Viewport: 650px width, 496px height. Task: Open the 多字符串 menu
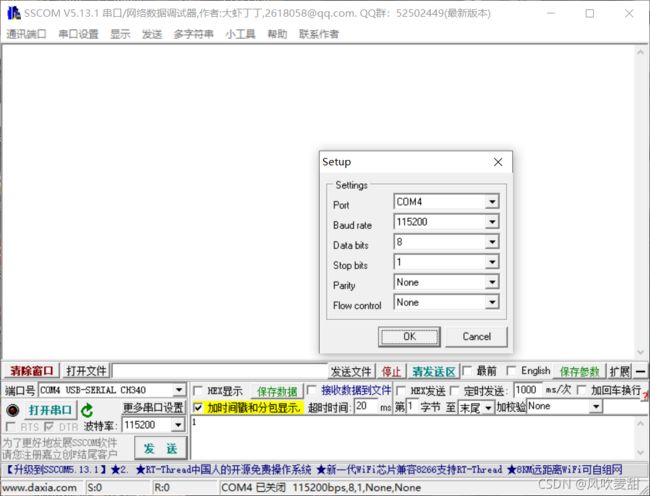click(194, 34)
